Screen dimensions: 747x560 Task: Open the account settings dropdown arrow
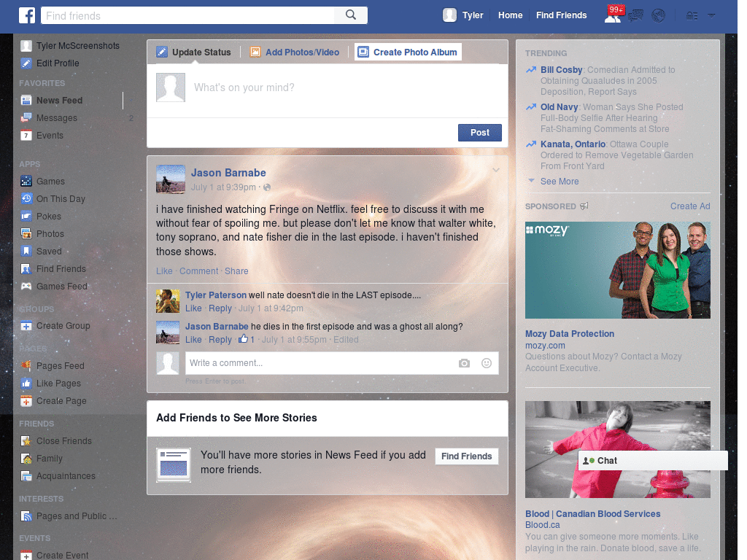[711, 15]
